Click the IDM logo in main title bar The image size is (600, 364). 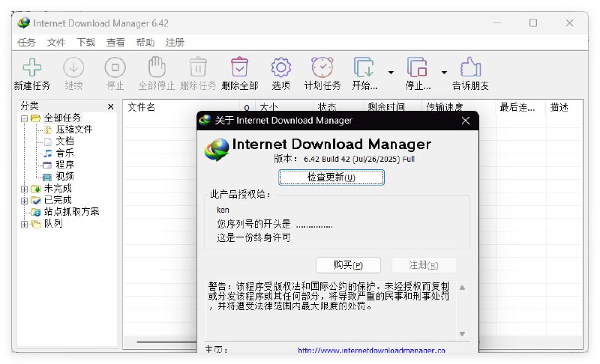tap(24, 23)
